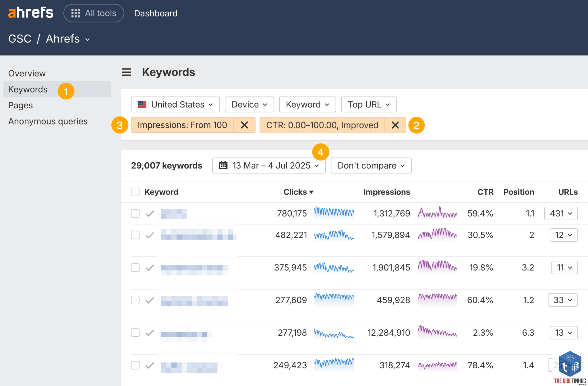
Task: Open clicks sparkline for 277,198 row
Action: pos(334,333)
